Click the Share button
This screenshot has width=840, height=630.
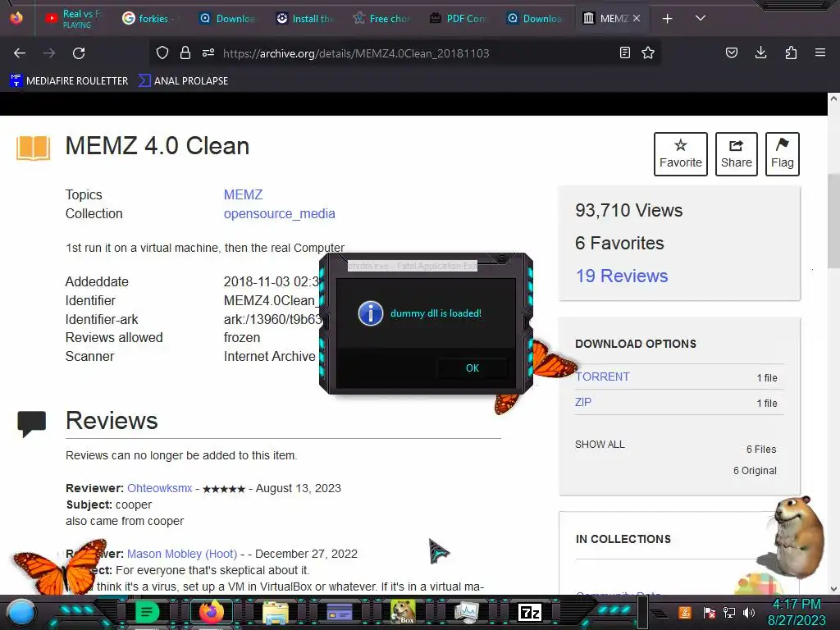coord(736,153)
